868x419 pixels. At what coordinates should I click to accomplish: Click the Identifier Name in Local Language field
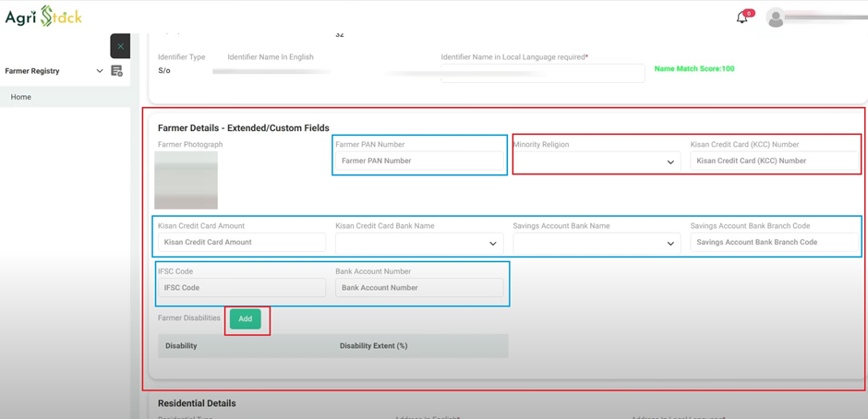click(x=543, y=74)
